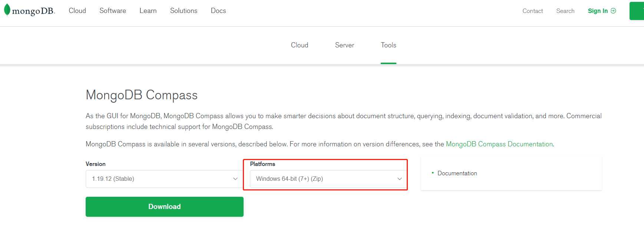The width and height of the screenshot is (644, 239).
Task: Click the green button at header edge
Action: [637, 11]
